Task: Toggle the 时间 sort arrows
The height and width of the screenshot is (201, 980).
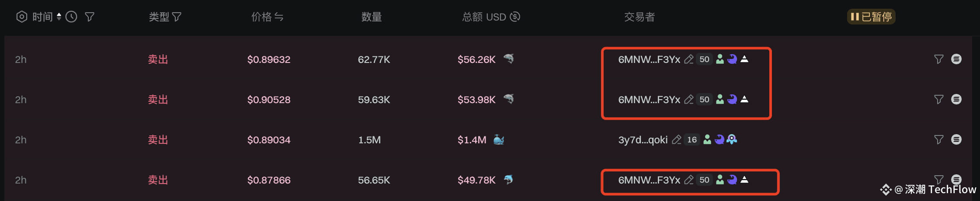Action: (x=59, y=17)
